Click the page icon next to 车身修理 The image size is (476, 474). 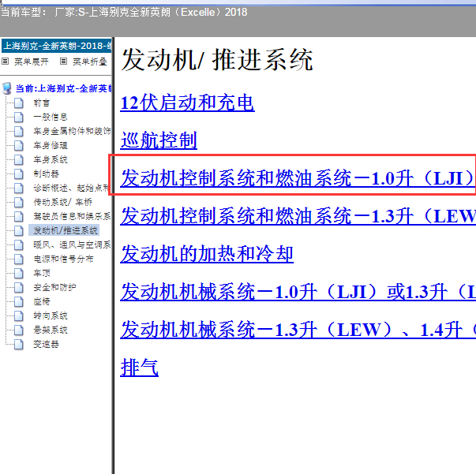(x=19, y=146)
